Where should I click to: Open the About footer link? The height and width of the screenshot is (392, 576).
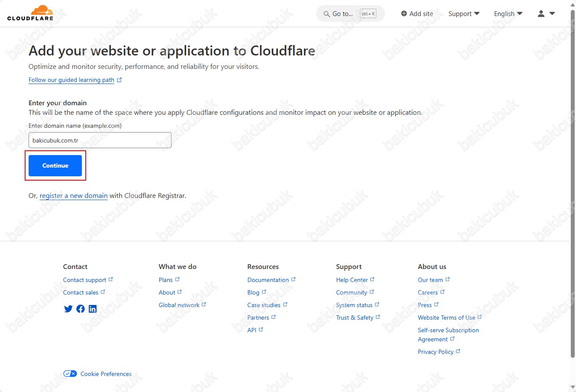pos(167,292)
